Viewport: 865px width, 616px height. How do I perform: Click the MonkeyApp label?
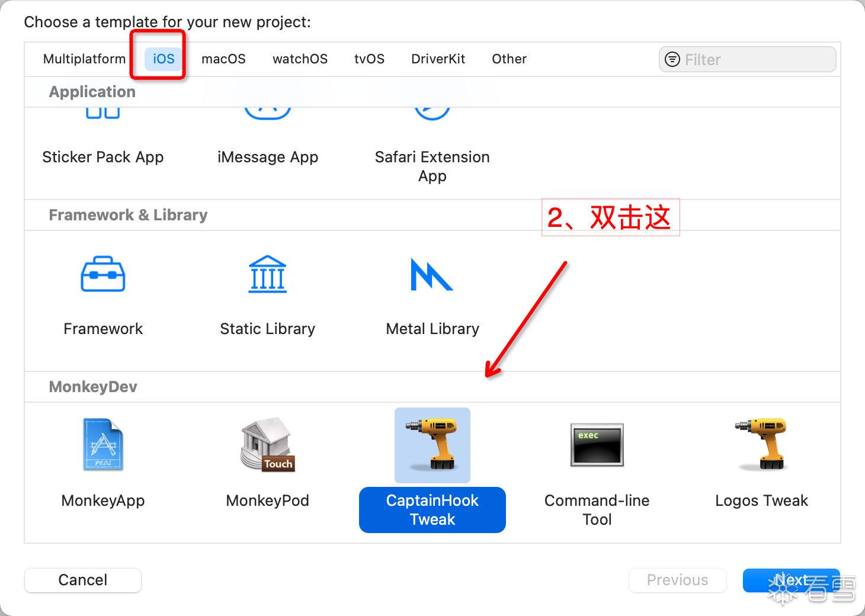pos(103,500)
